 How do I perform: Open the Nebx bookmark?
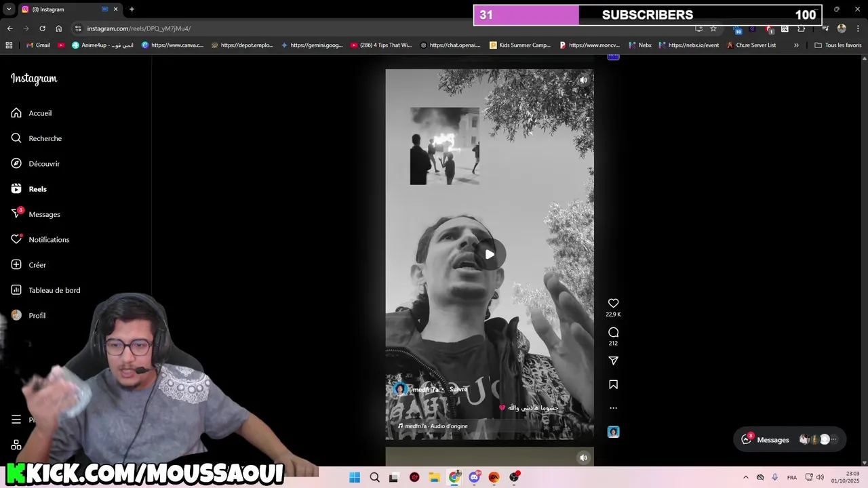(640, 45)
